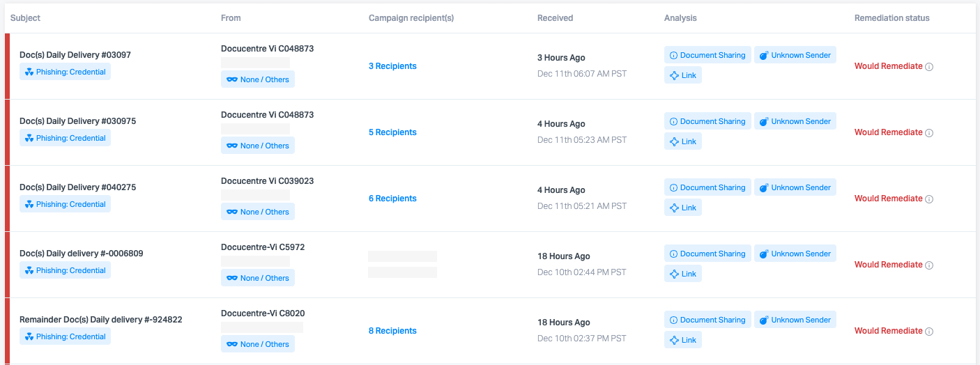Click info icon beside first Would Remediate status
980x365 pixels.
[x=929, y=67]
